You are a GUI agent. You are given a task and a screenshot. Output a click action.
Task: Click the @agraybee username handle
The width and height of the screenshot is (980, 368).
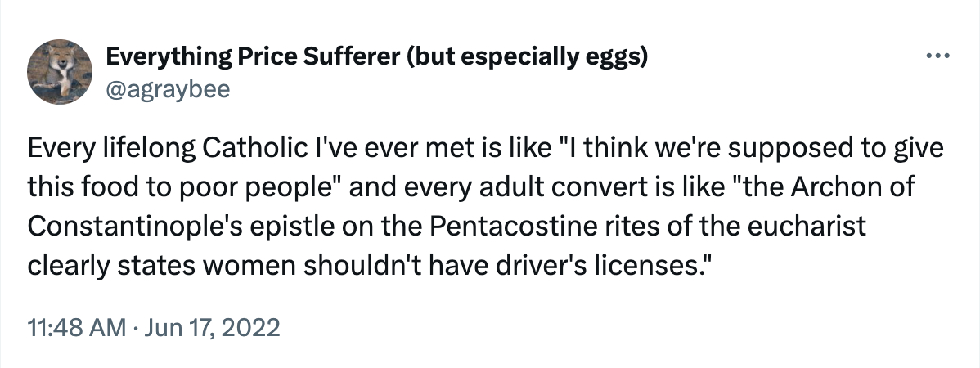(169, 90)
